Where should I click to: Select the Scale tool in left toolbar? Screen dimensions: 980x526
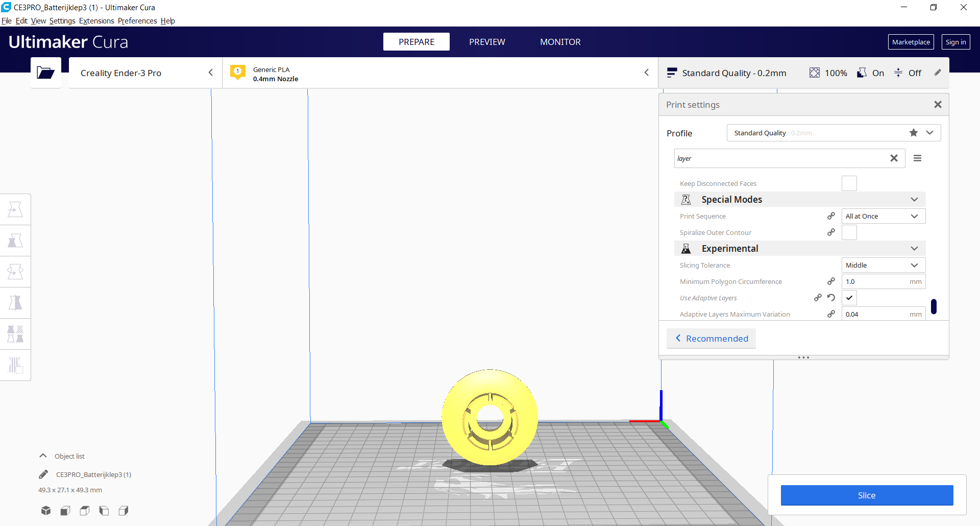click(x=15, y=241)
